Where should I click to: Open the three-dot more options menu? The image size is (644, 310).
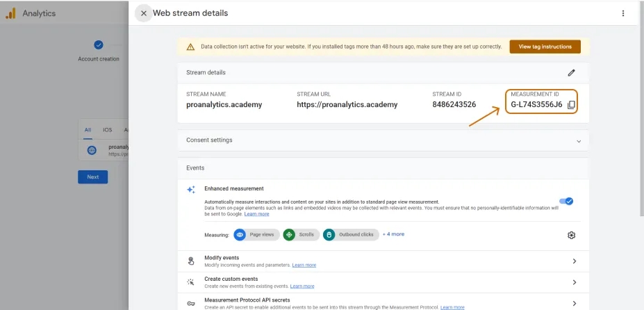point(623,13)
